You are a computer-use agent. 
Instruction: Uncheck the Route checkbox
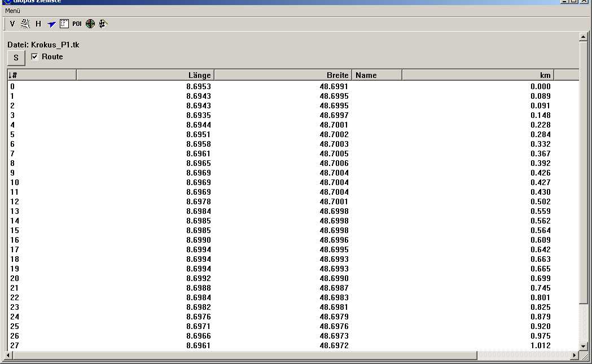pyautogui.click(x=35, y=56)
